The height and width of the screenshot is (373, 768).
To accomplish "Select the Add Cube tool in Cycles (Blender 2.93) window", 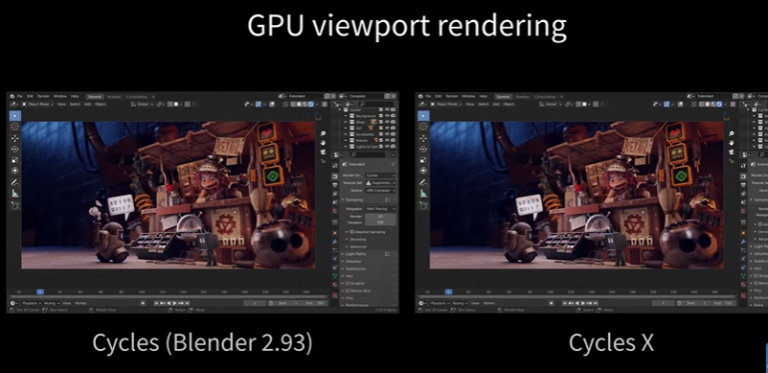I will pyautogui.click(x=15, y=205).
